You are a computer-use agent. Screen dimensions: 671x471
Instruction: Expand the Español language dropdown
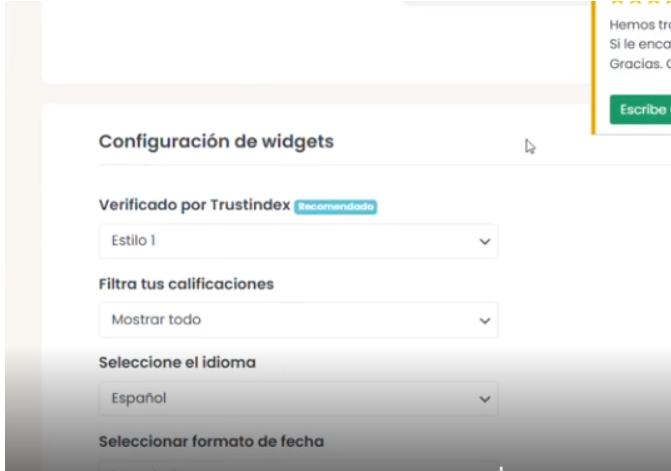(298, 399)
